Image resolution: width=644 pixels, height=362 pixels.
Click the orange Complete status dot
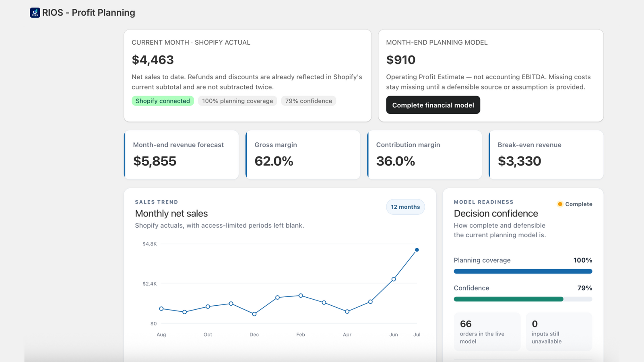[x=560, y=204]
